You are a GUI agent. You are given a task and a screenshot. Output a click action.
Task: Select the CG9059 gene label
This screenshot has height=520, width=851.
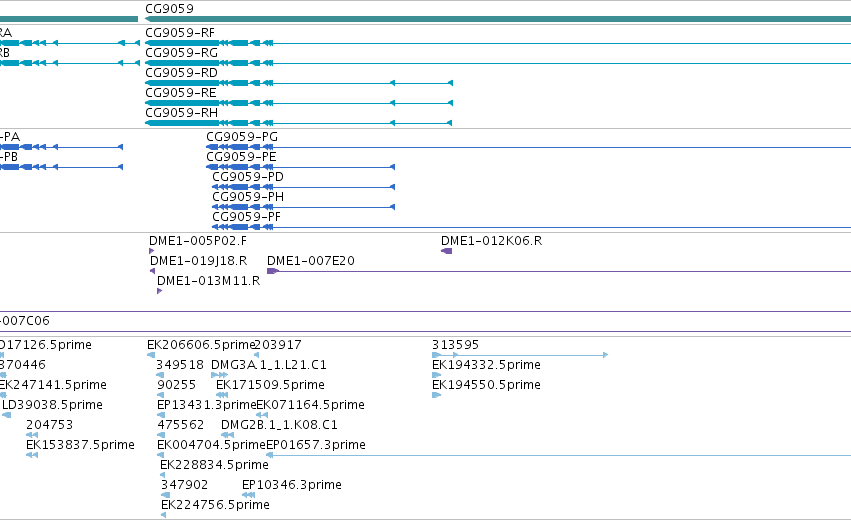coord(169,9)
